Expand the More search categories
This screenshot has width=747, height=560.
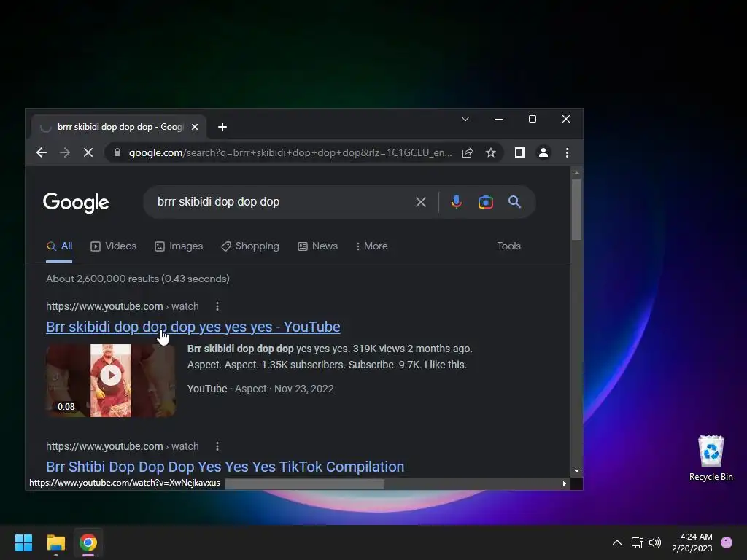(371, 246)
